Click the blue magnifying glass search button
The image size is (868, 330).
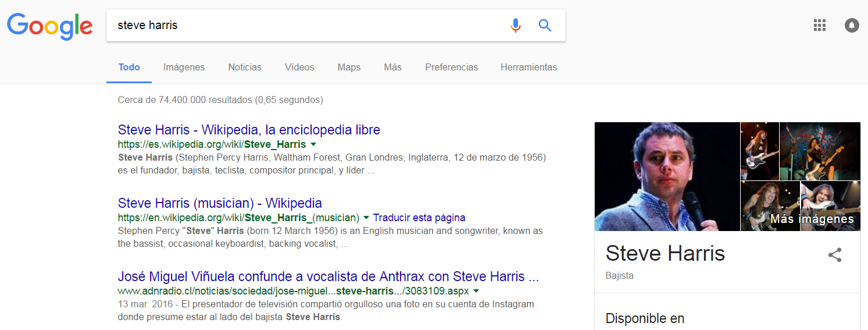(545, 26)
